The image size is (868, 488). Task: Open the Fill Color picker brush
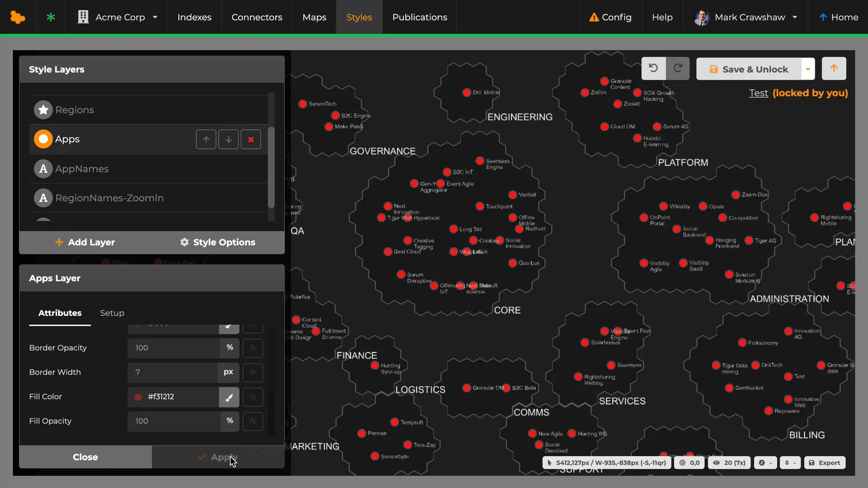(x=229, y=397)
